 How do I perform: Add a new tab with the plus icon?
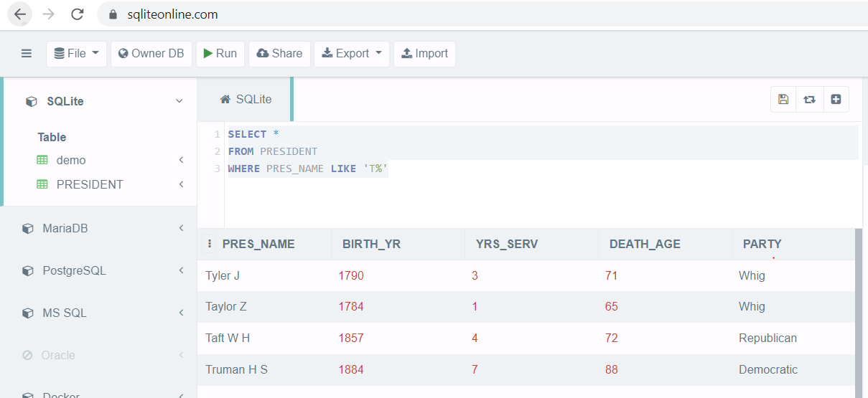[836, 100]
